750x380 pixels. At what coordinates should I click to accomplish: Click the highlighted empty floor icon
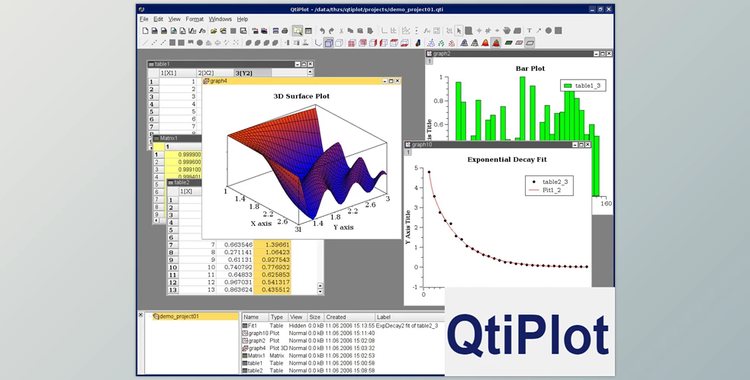[x=529, y=43]
